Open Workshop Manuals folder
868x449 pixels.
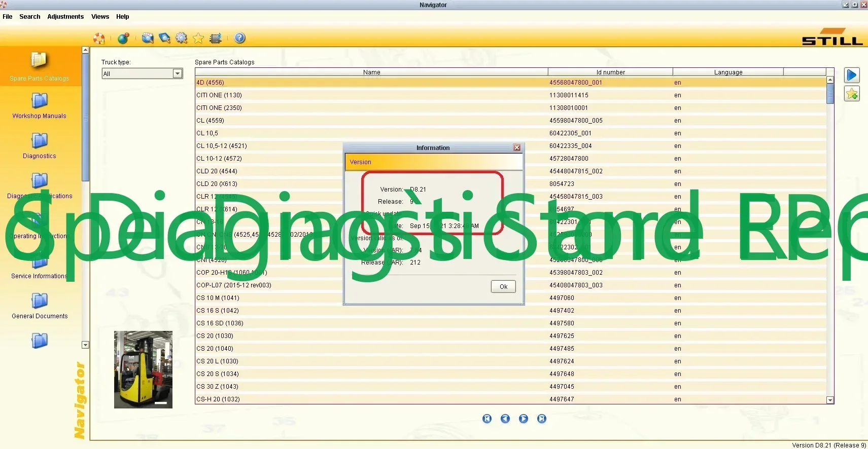[x=39, y=106]
